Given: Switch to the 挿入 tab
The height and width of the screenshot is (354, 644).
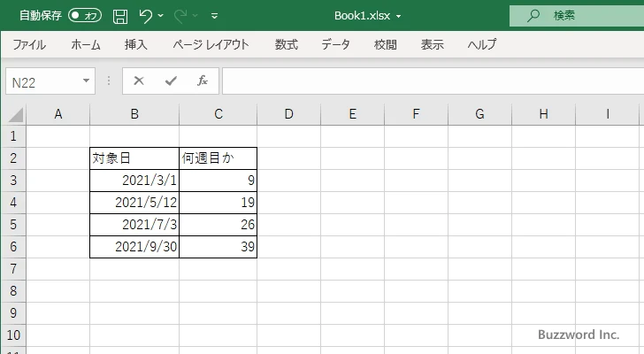Looking at the screenshot, I should (x=136, y=44).
